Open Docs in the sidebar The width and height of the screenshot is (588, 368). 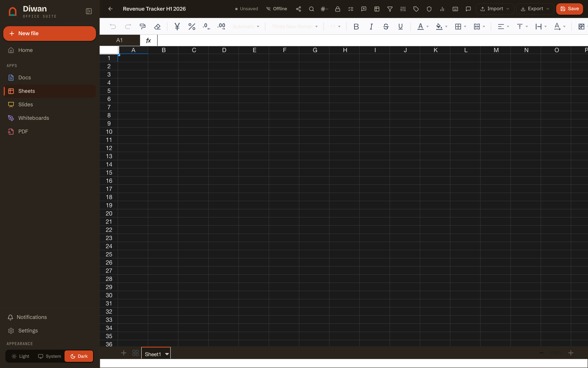50,78
